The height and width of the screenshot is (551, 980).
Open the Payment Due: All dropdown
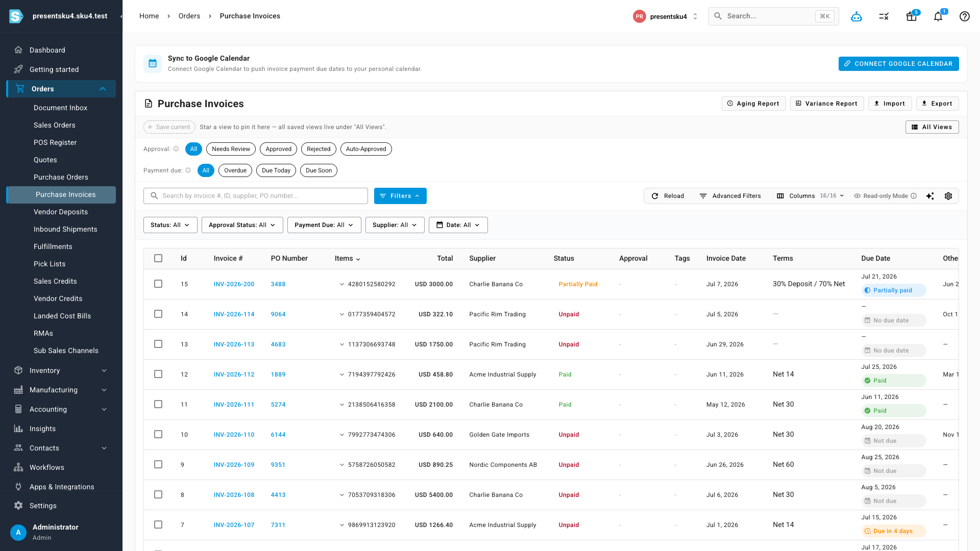[324, 225]
